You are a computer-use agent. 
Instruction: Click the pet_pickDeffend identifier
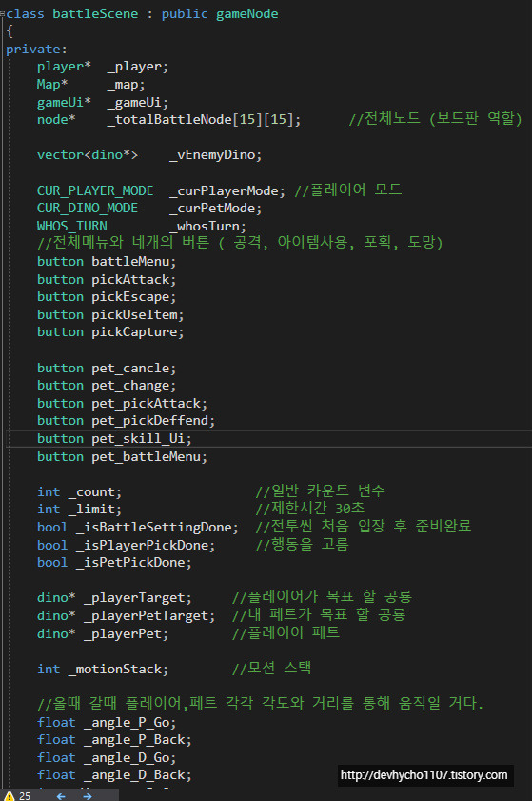click(x=153, y=421)
